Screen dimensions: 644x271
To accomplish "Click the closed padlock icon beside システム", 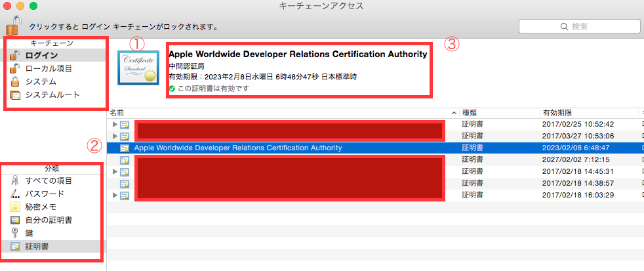I will click(15, 81).
